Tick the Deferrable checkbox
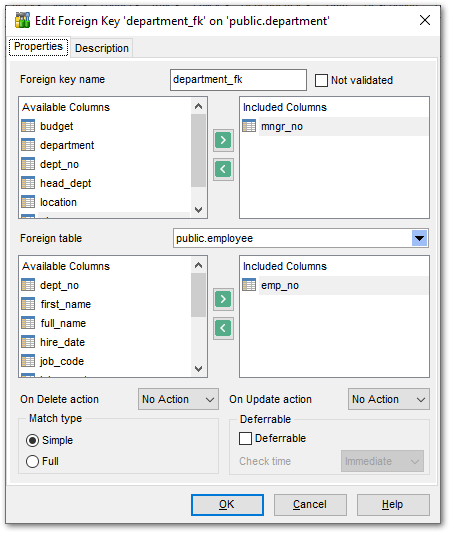 click(245, 439)
